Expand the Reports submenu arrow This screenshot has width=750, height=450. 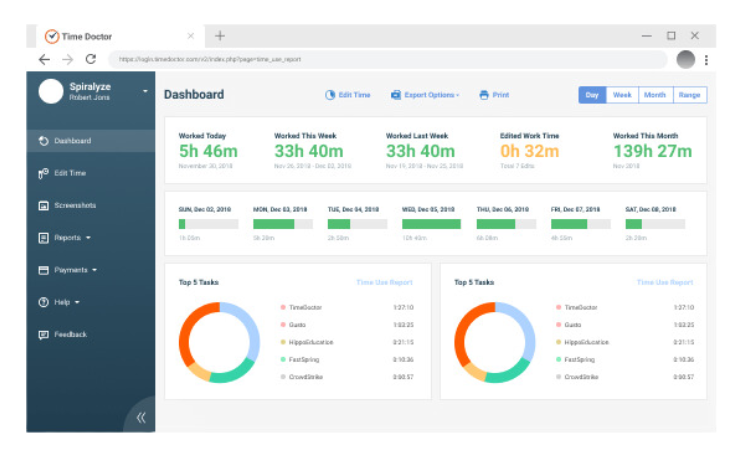tap(88, 238)
